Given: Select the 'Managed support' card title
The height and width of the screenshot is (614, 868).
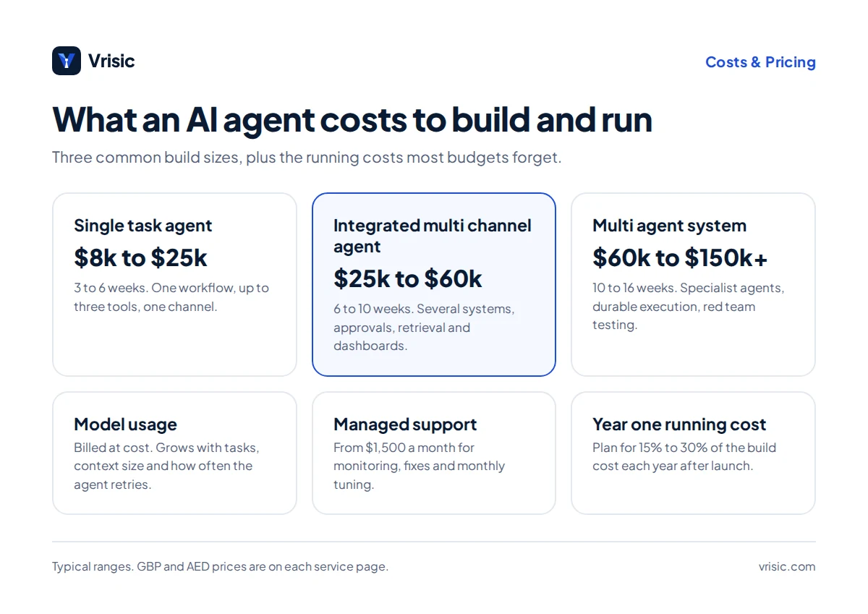Looking at the screenshot, I should coord(405,425).
